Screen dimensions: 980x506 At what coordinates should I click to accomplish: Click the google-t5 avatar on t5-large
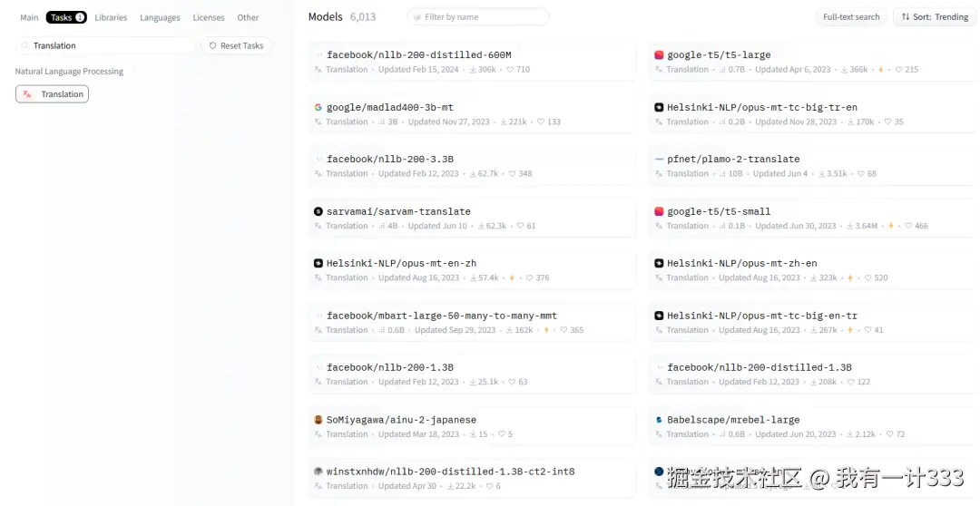pos(659,55)
